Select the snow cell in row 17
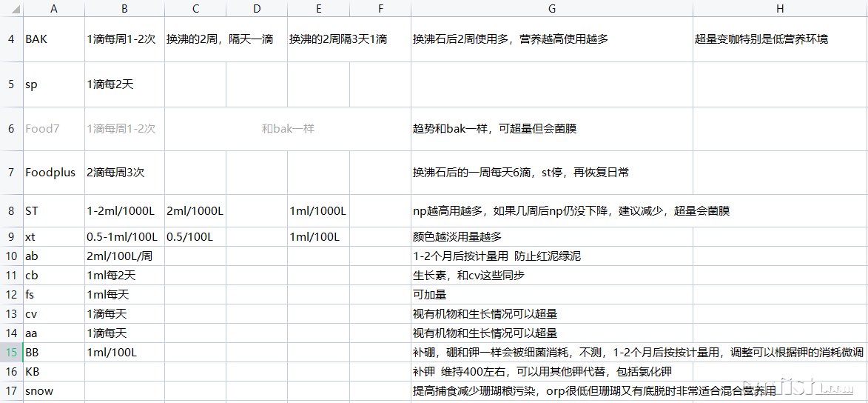 tap(53, 391)
